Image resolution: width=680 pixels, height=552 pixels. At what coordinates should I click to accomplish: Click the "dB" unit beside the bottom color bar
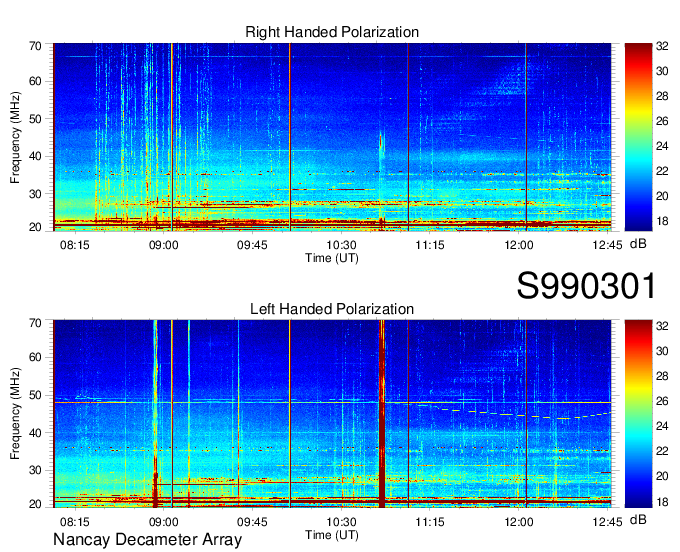(638, 519)
